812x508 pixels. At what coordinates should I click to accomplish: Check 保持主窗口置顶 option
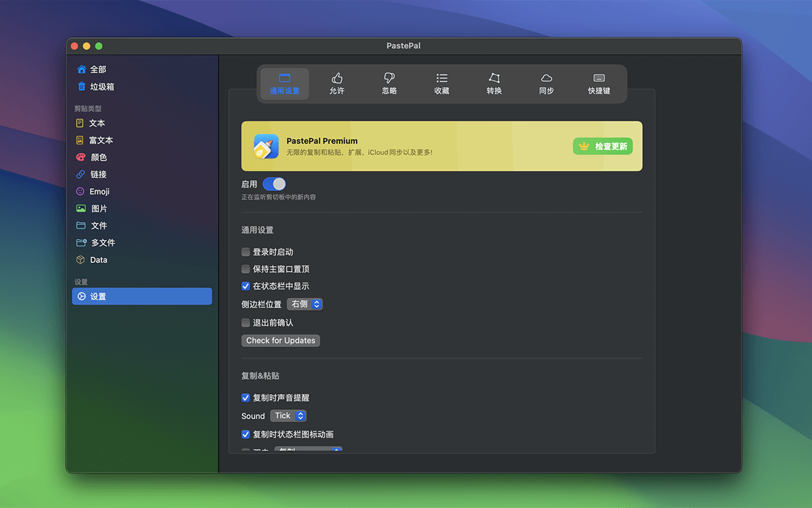point(246,269)
